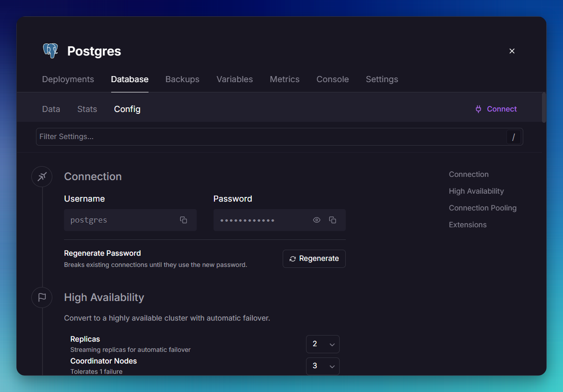563x392 pixels.
Task: Click the Connection section timeline icon
Action: click(x=42, y=176)
